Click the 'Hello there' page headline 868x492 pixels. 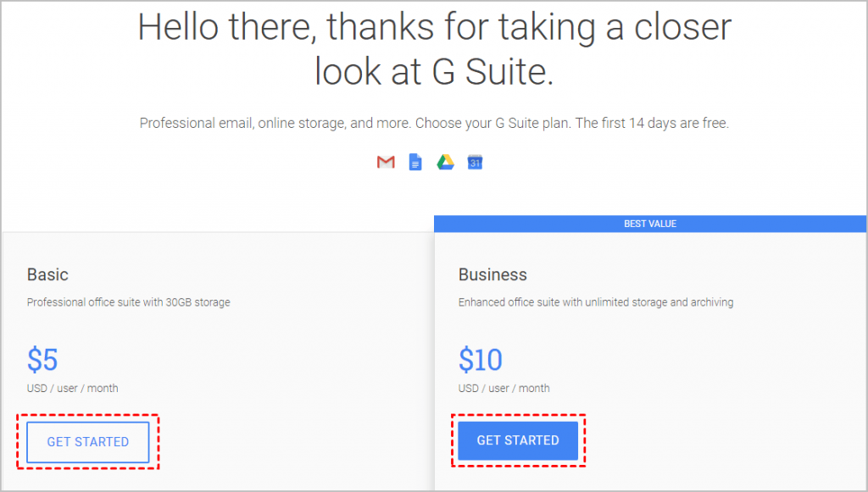pyautogui.click(x=435, y=49)
